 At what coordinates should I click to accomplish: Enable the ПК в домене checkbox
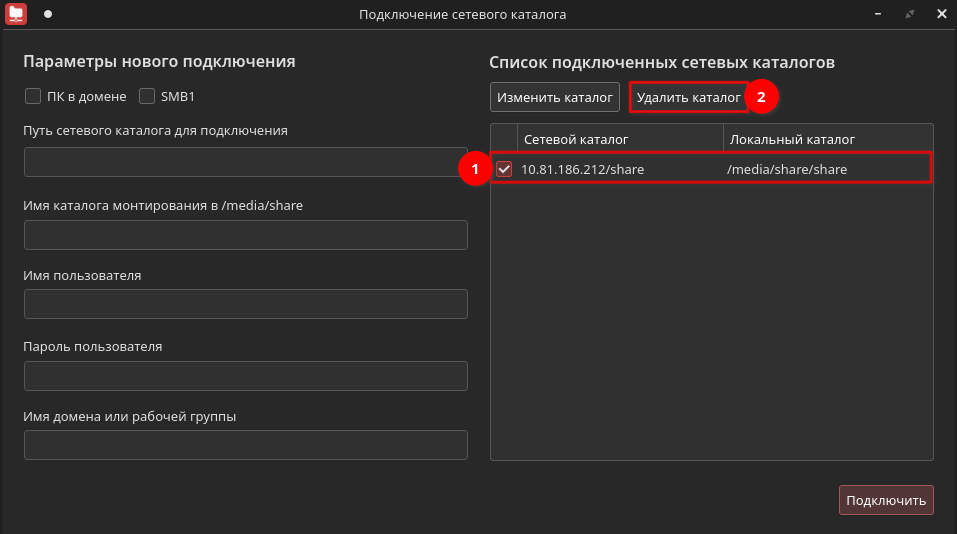point(33,97)
